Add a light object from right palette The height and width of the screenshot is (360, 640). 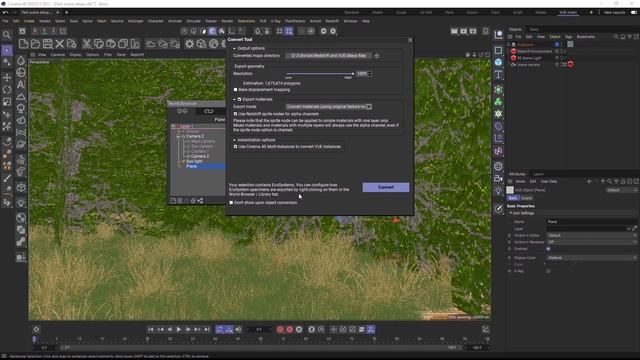[x=498, y=191]
